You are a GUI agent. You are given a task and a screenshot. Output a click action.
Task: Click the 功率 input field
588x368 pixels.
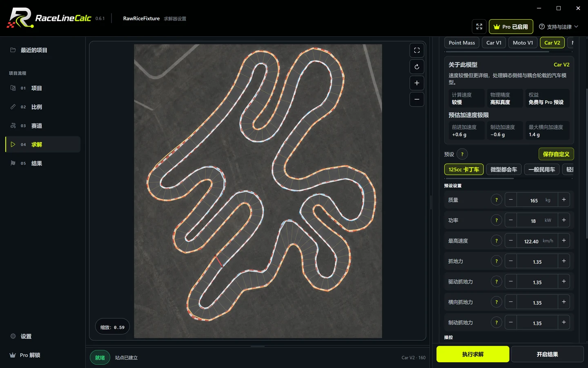click(537, 220)
